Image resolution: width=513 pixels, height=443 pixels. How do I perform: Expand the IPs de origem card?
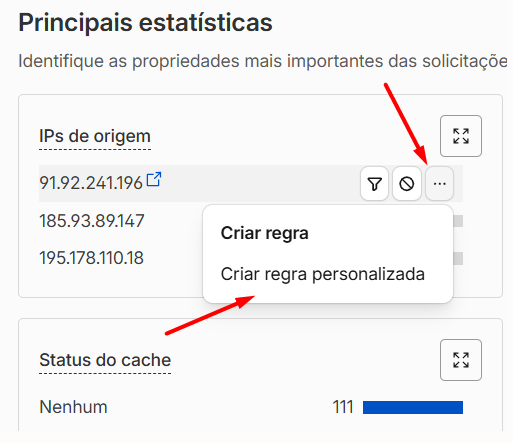point(461,136)
